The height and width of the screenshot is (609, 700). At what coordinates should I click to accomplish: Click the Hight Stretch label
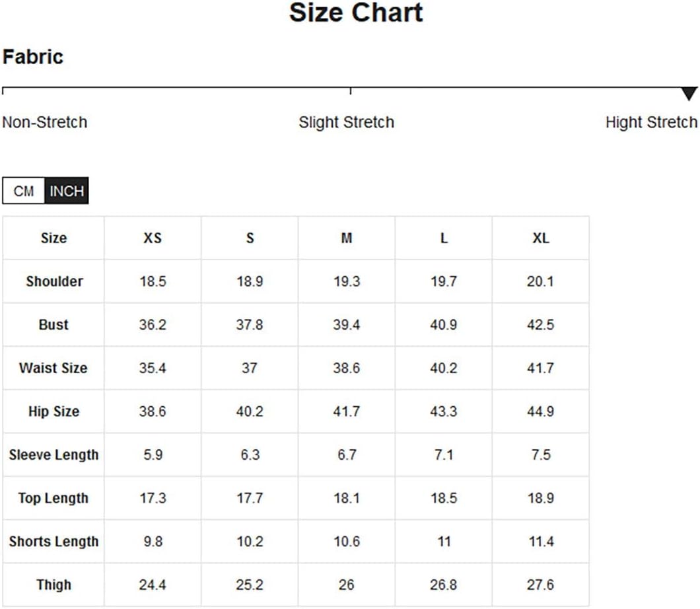point(651,122)
